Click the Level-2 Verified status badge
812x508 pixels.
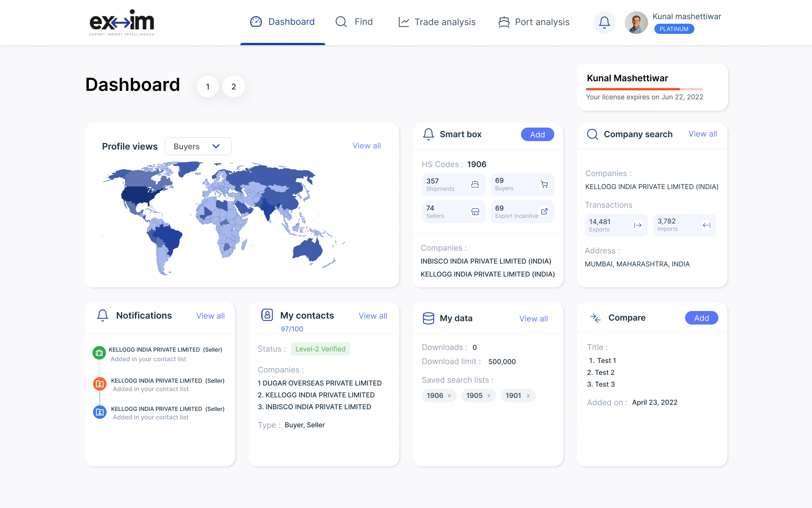320,349
